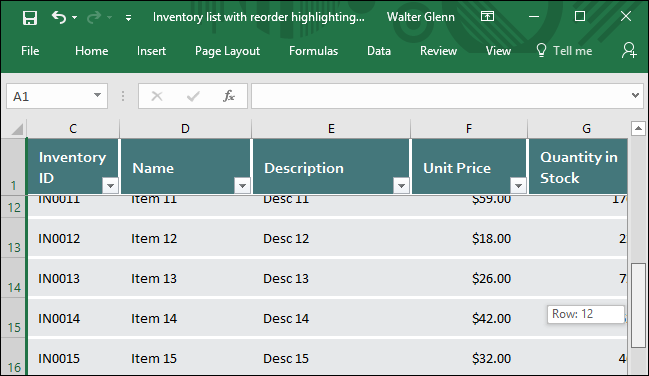This screenshot has height=376, width=649.
Task: Expand the Name Box dropdown
Action: pyautogui.click(x=97, y=96)
